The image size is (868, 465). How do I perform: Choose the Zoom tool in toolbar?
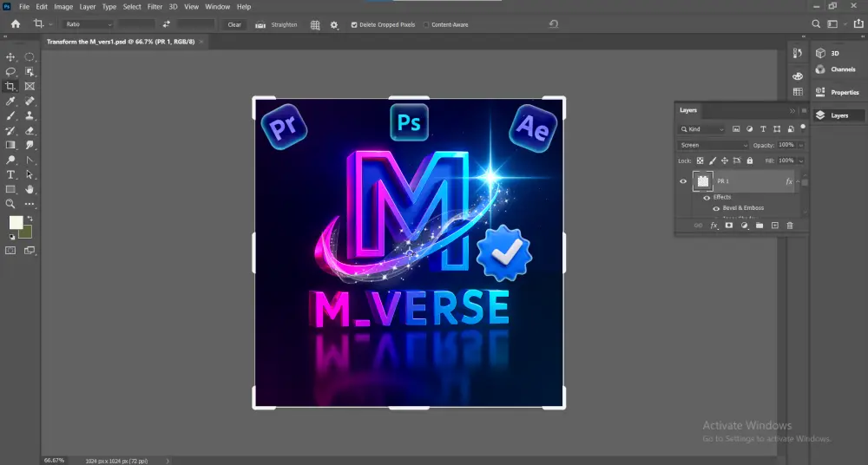coord(11,204)
